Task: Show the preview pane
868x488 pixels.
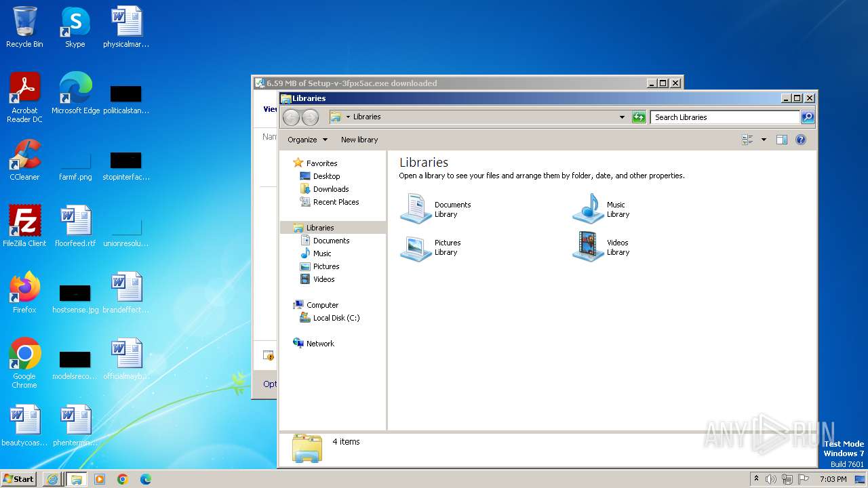Action: pyautogui.click(x=781, y=140)
